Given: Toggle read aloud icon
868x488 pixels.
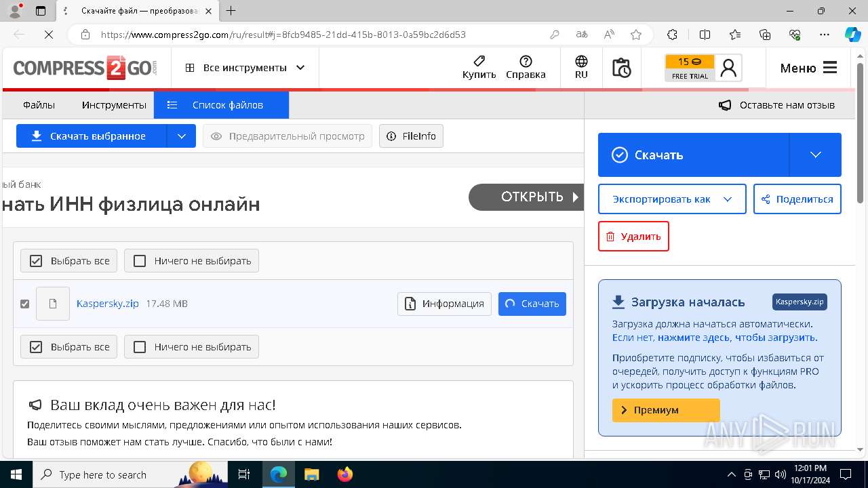Looking at the screenshot, I should point(609,35).
